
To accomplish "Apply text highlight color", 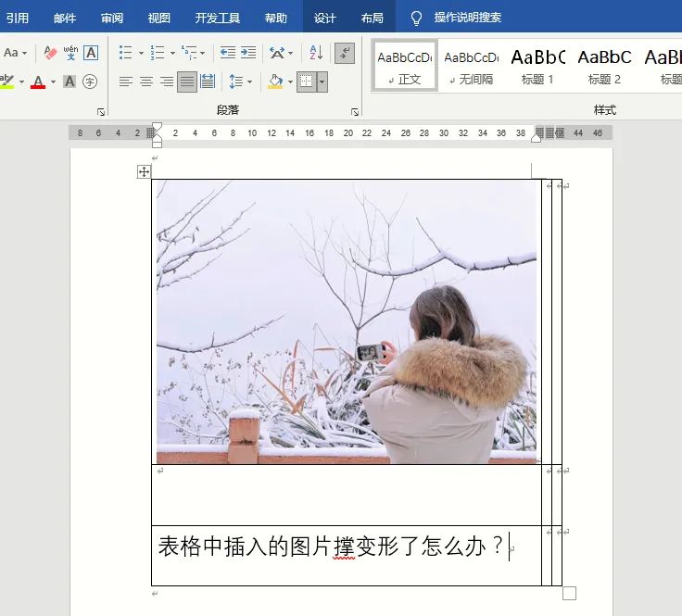I will click(x=7, y=82).
